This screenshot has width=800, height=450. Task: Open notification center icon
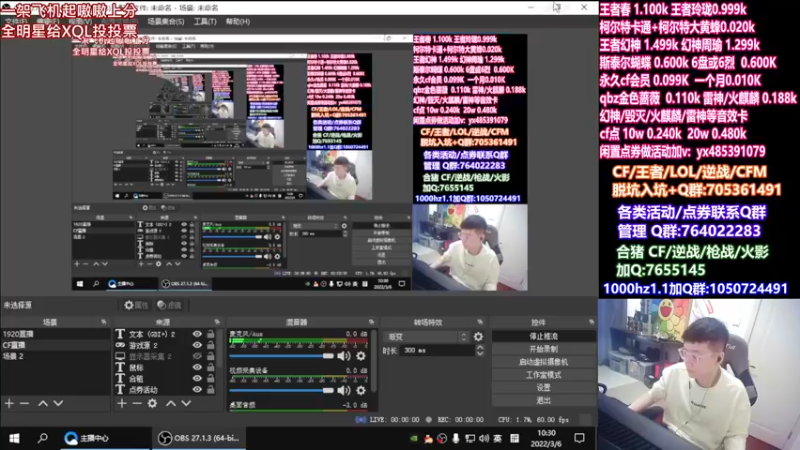579,438
